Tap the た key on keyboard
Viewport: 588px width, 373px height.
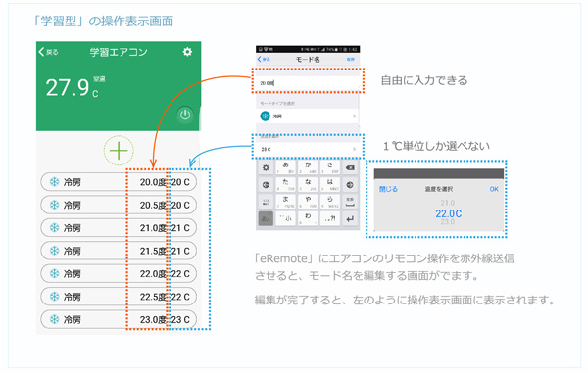click(x=286, y=185)
